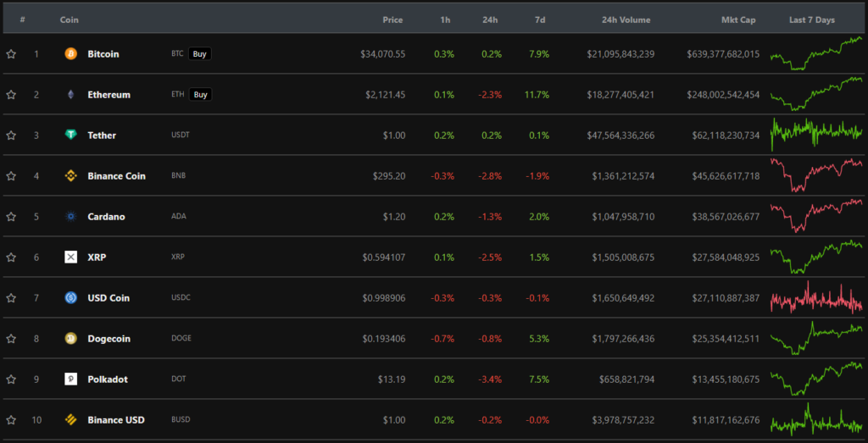
Task: Sort coins by 24h Volume header
Action: click(x=628, y=19)
